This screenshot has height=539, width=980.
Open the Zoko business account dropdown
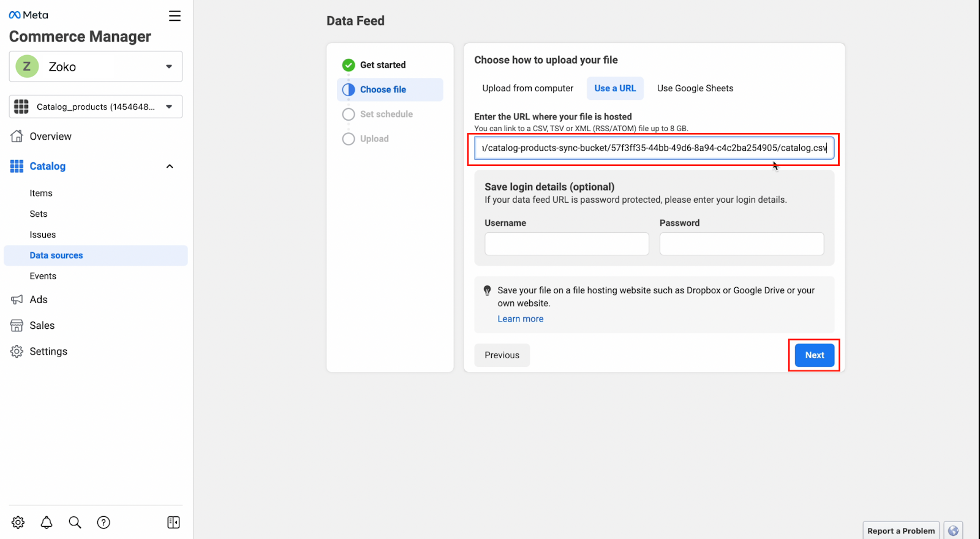(96, 66)
